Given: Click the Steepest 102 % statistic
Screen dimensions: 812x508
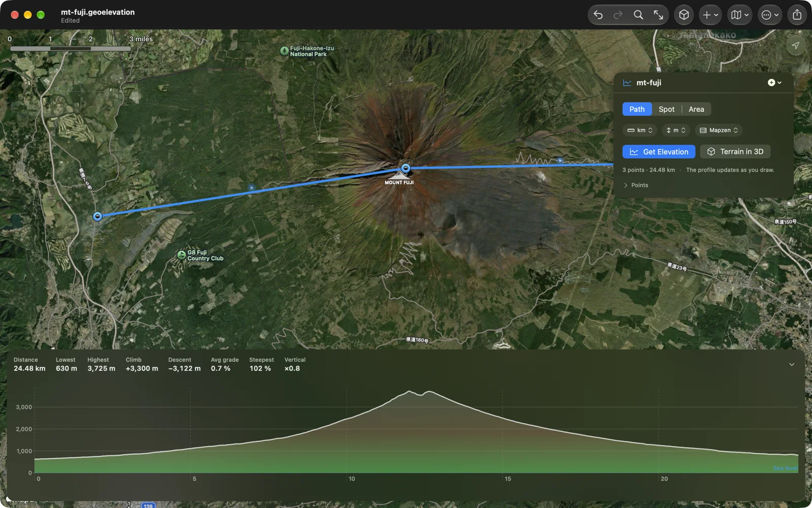Looking at the screenshot, I should click(x=261, y=364).
